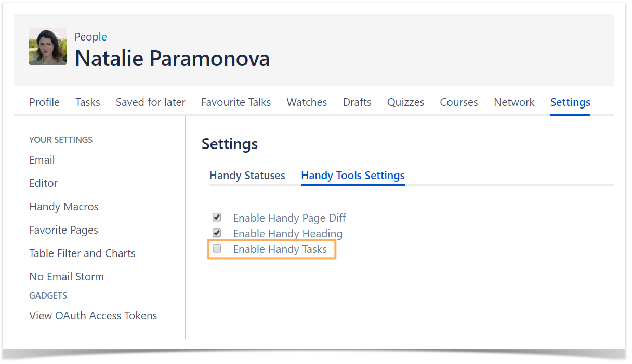
Task: Switch to the Profile tab
Action: click(44, 102)
